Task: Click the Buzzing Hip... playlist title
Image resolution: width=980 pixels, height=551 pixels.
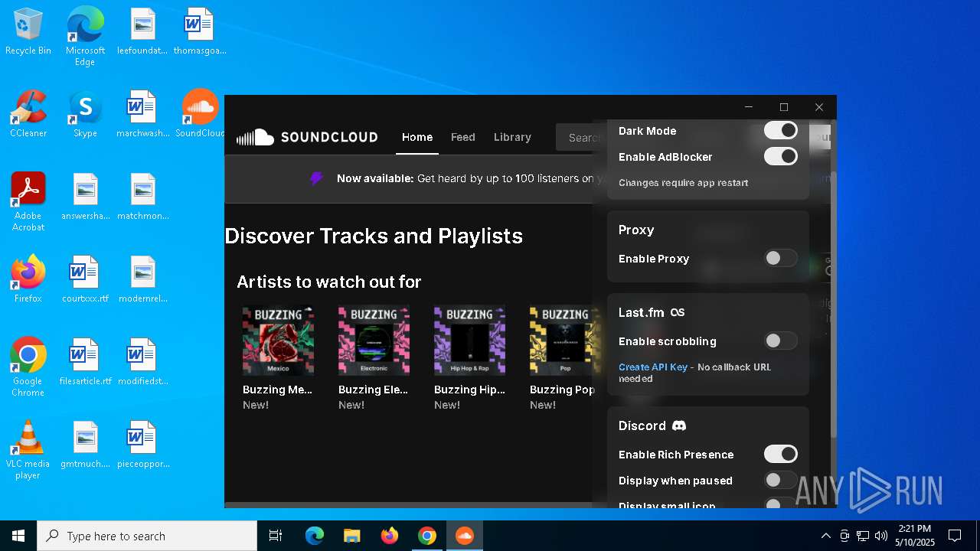Action: click(469, 390)
